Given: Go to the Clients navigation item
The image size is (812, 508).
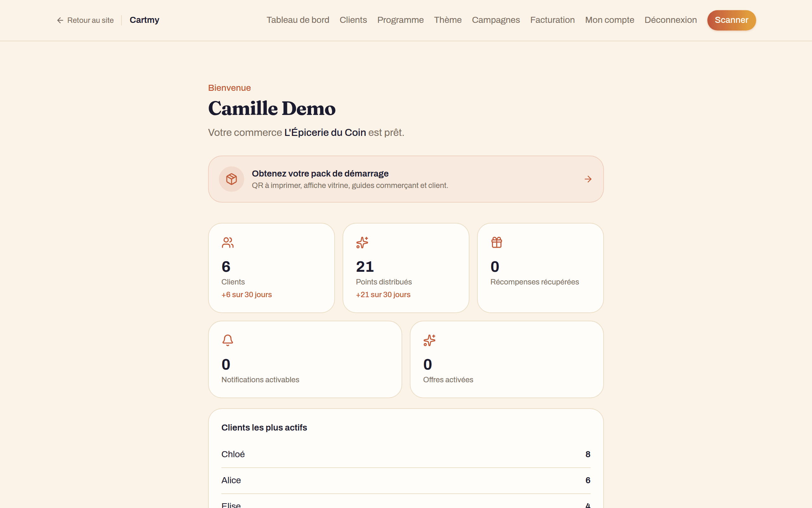Looking at the screenshot, I should 353,20.
